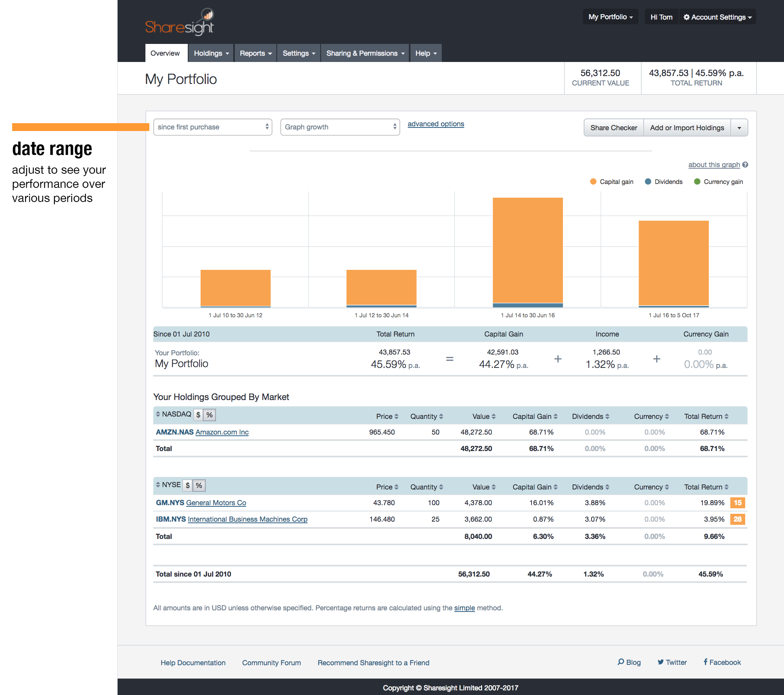Sort NYSE table by Total Return arrows

click(726, 487)
